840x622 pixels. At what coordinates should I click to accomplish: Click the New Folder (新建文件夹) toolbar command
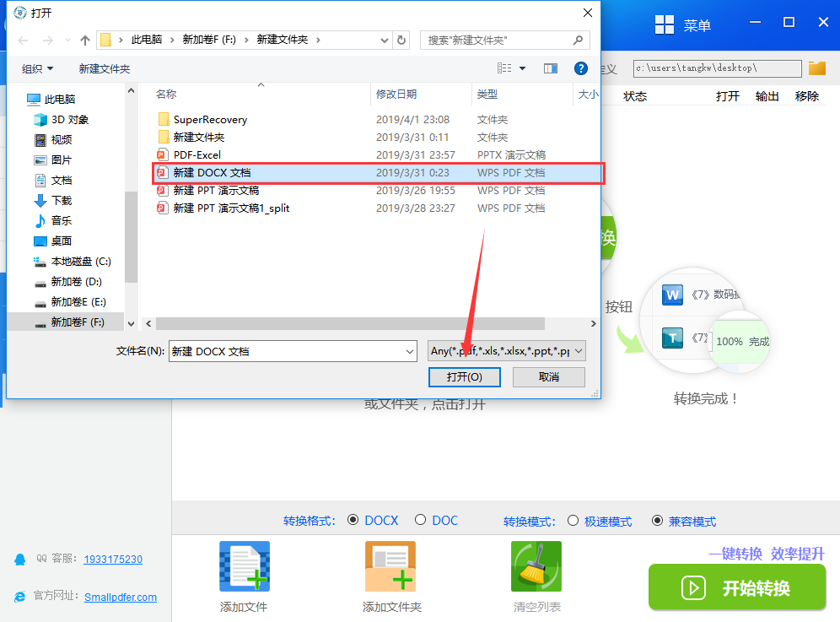[105, 68]
